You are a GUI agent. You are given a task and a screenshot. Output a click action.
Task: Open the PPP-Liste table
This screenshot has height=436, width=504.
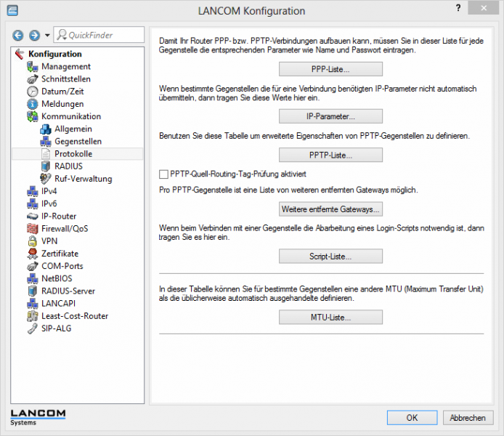click(x=330, y=69)
